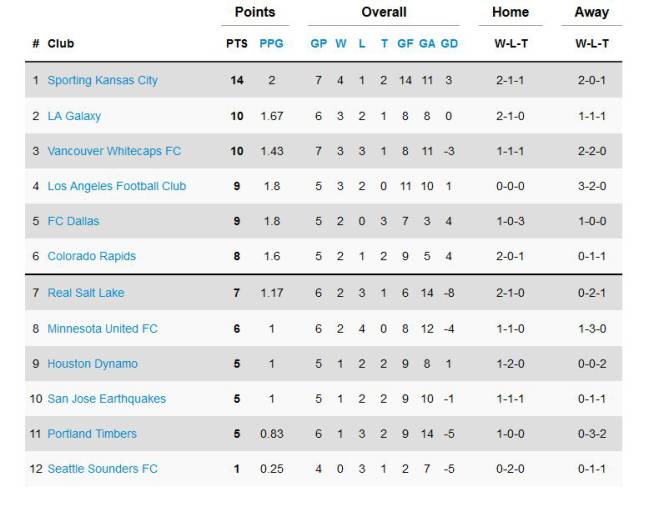The image size is (649, 507).
Task: Open the Portland Timbers club link
Action: pos(92,434)
